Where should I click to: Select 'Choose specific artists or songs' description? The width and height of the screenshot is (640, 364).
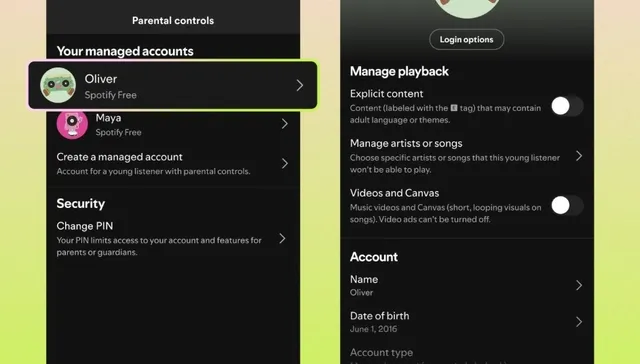pyautogui.click(x=455, y=164)
